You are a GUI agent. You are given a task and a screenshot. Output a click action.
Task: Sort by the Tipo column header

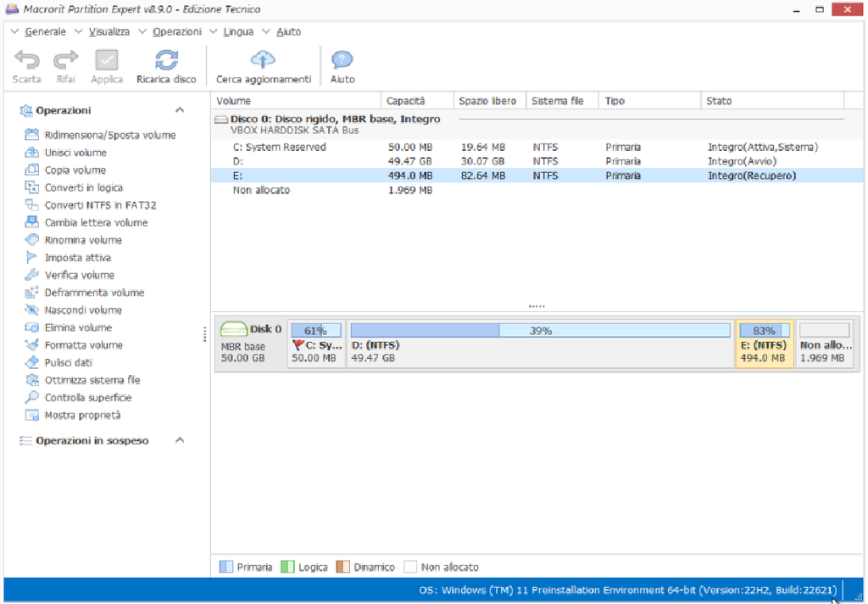point(650,101)
